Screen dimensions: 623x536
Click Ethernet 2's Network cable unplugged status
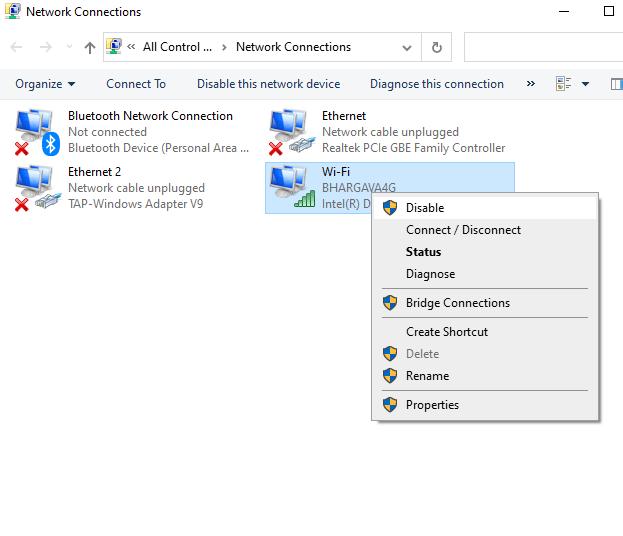(x=136, y=188)
